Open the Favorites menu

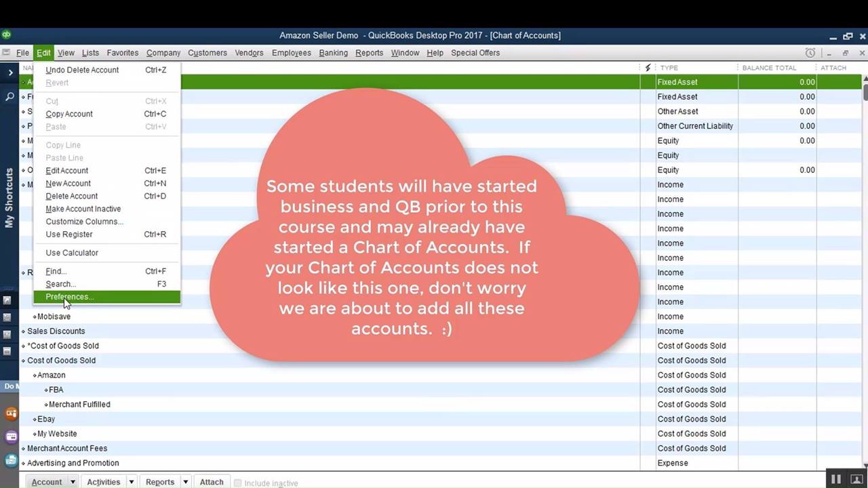tap(123, 53)
